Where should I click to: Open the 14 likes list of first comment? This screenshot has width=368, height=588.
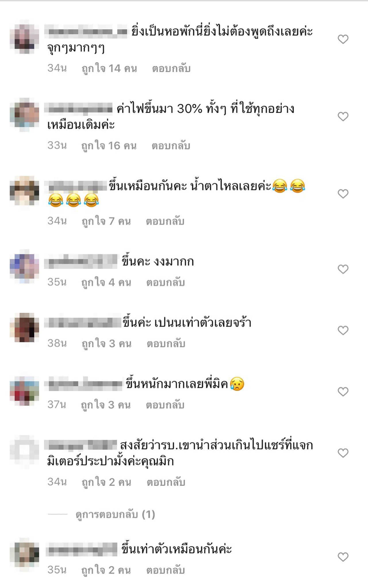point(109,68)
